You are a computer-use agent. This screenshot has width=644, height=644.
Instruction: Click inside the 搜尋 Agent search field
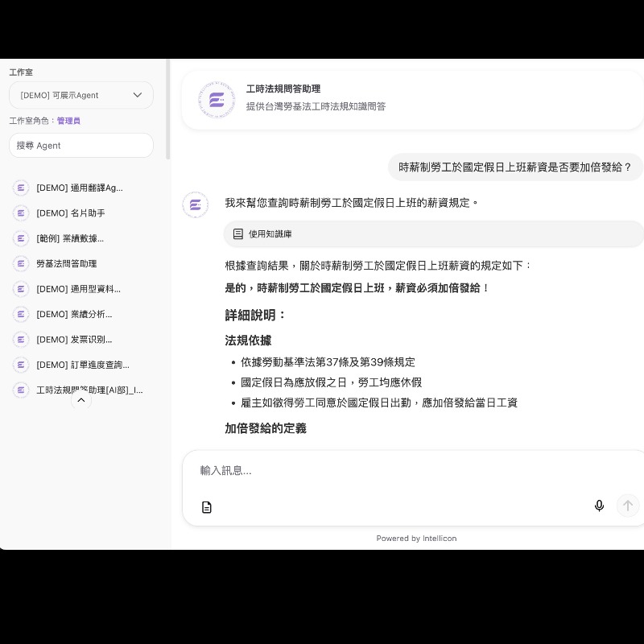tap(80, 145)
